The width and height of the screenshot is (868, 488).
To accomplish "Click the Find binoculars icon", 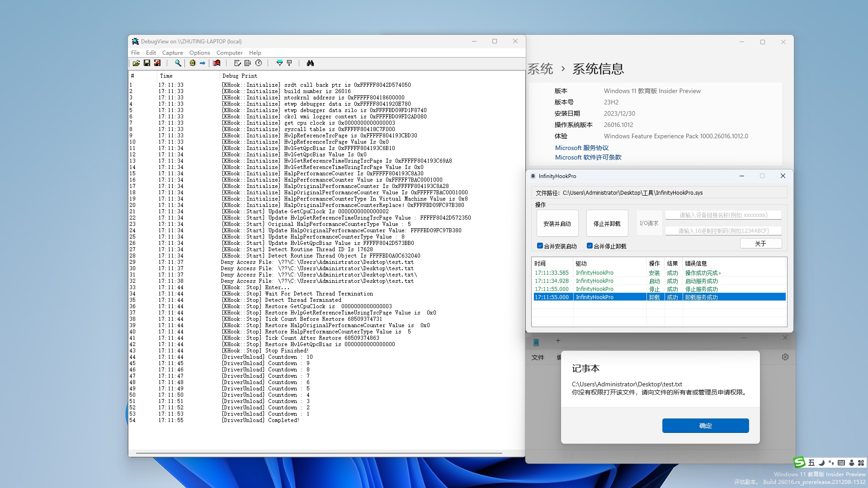I will pos(310,63).
